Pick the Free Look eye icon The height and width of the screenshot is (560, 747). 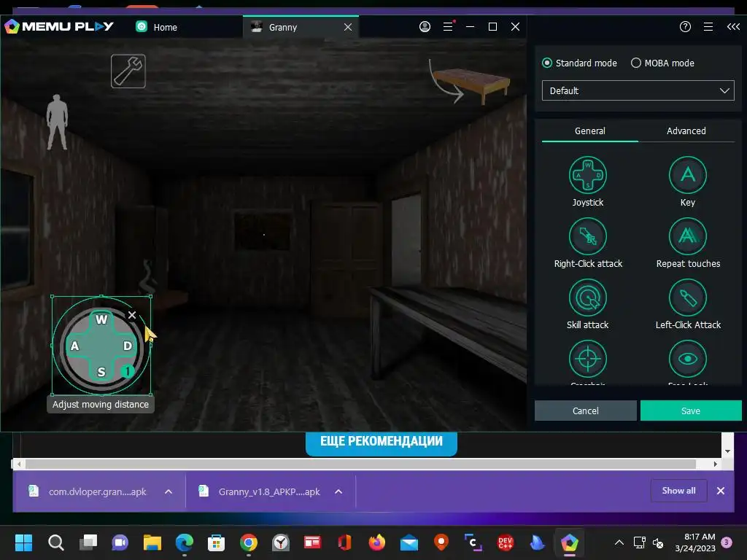pyautogui.click(x=687, y=359)
